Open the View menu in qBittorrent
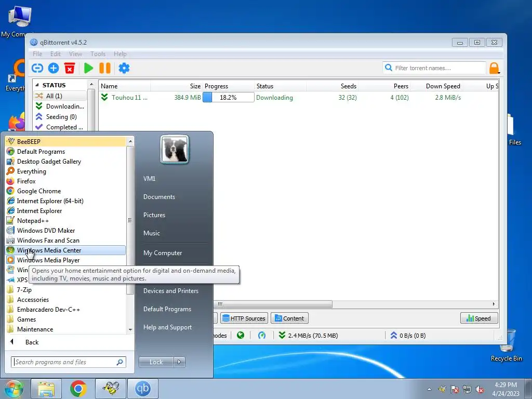Image resolution: width=532 pixels, height=399 pixels. 75,54
